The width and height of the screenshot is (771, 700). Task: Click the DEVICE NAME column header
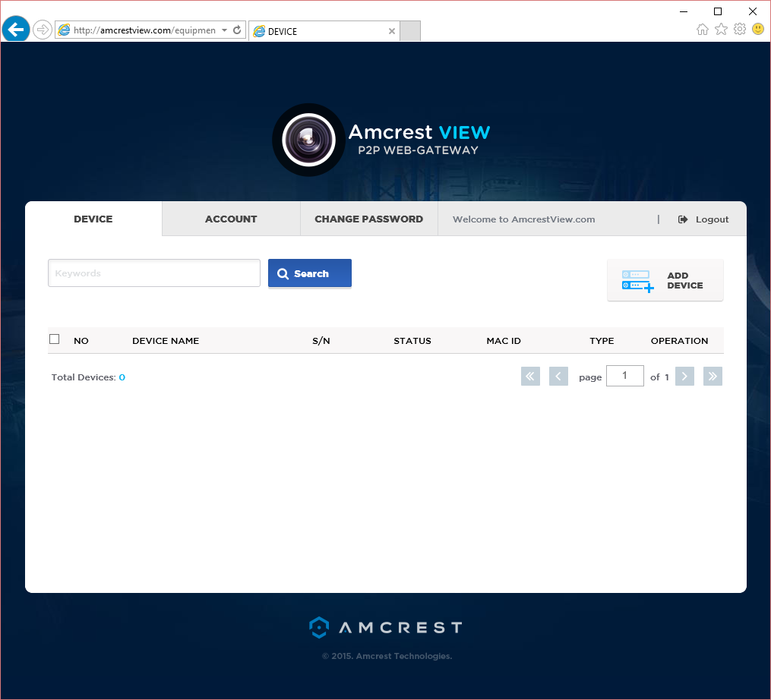[x=166, y=341]
